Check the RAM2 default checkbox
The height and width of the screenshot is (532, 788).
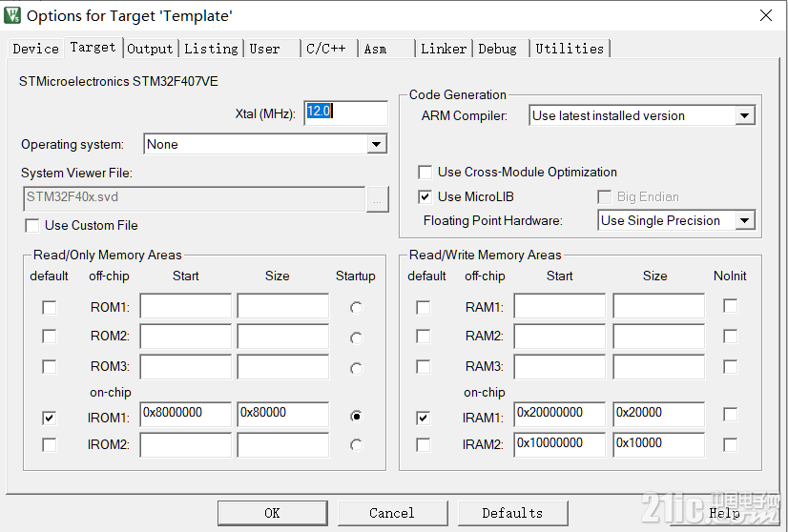tap(424, 337)
